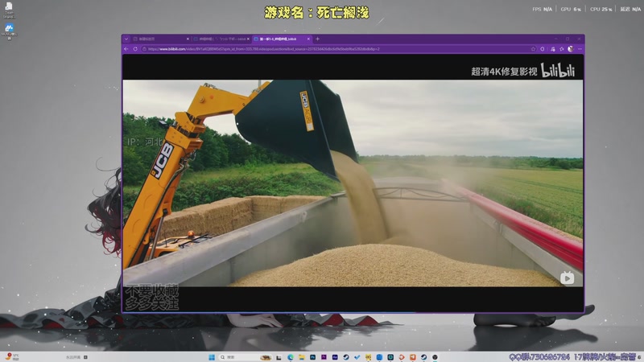Open the second Steam icon on the taskbar

[x=424, y=357]
